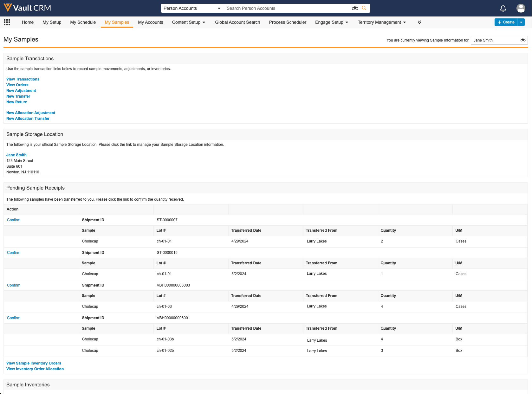The height and width of the screenshot is (394, 532).
Task: Click the orange magnifier search icon
Action: tap(364, 8)
